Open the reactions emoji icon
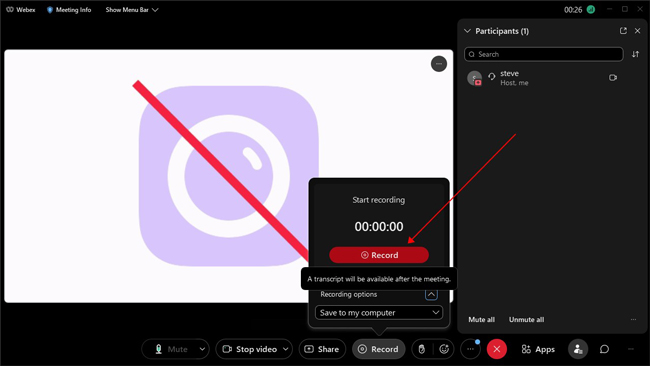 pyautogui.click(x=444, y=349)
